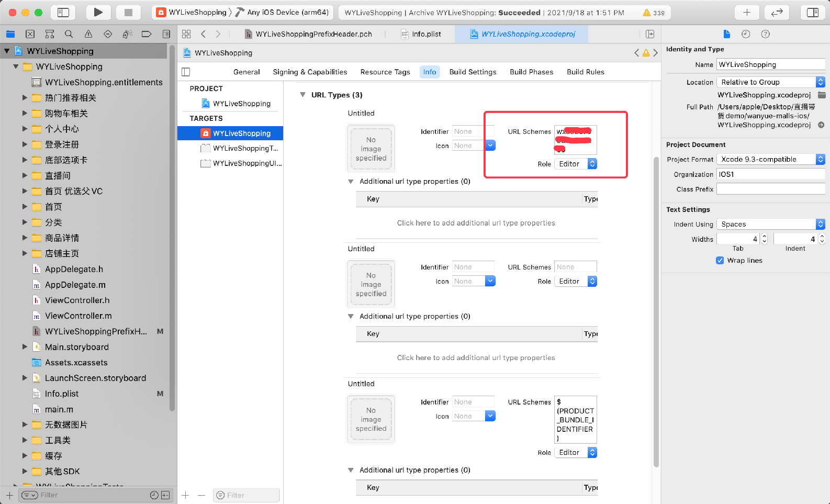The height and width of the screenshot is (504, 830).
Task: Show the project navigator folder icon
Action: [10, 34]
